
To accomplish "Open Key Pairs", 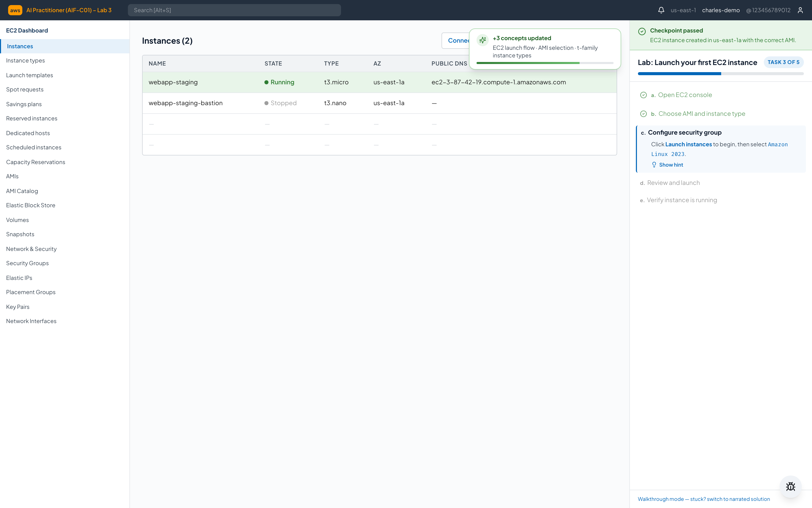I will [x=18, y=307].
